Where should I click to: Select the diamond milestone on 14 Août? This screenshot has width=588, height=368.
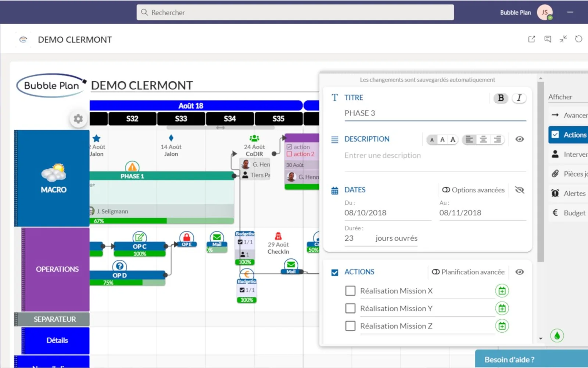171,138
